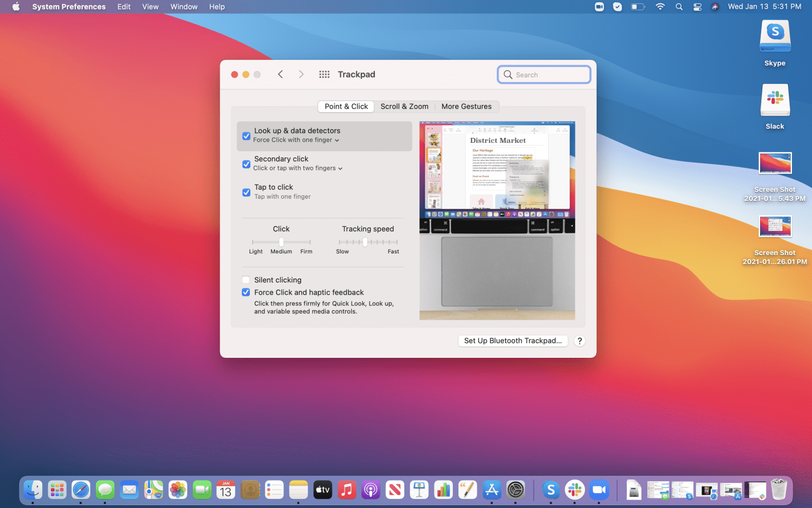Open Mail app in the Dock
This screenshot has height=508, width=812.
click(x=129, y=490)
